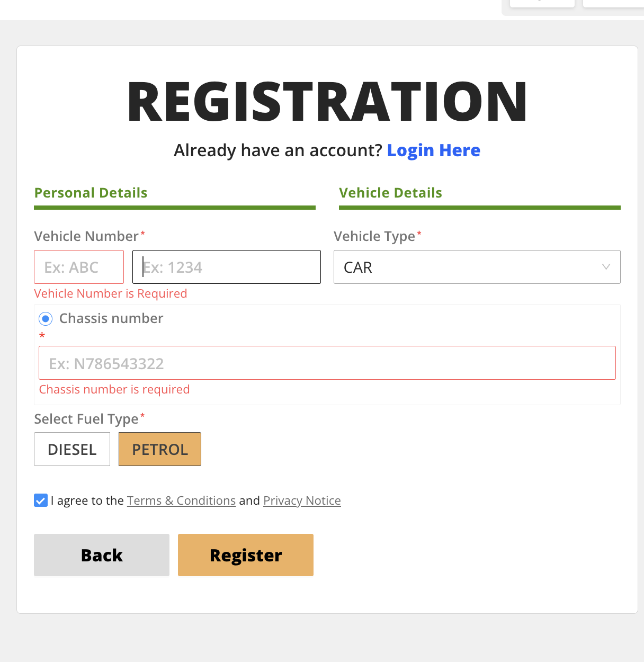Click the Vehicle Type field label

374,236
